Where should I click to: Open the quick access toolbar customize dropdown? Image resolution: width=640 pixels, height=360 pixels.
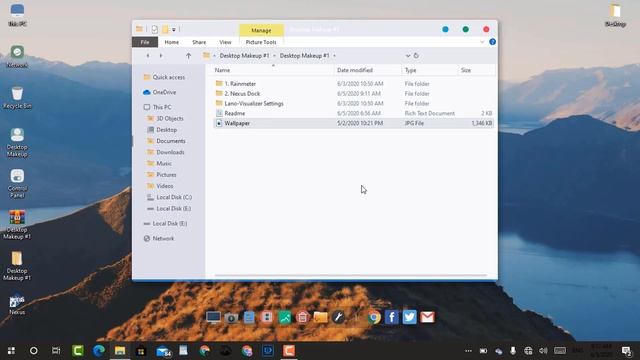click(174, 29)
